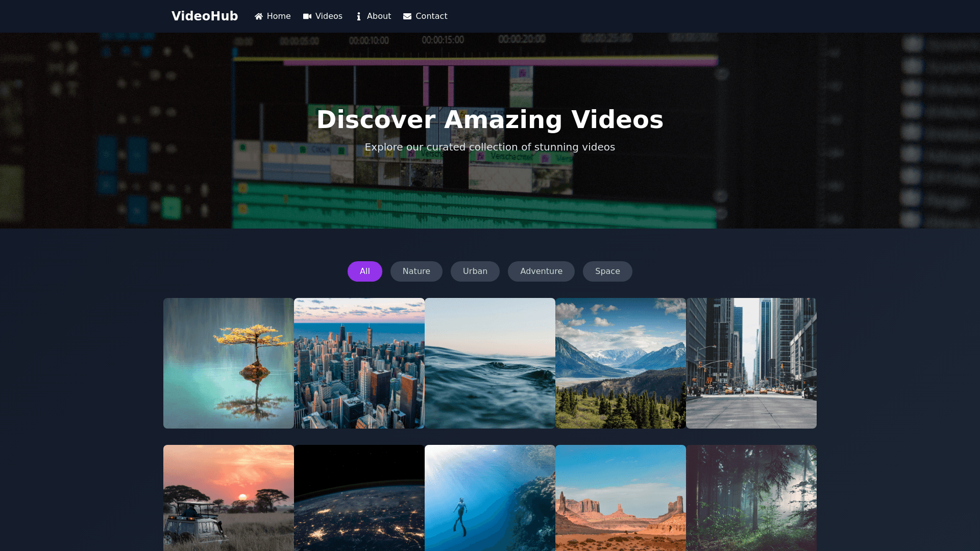Go to the Contact nav link

pyautogui.click(x=431, y=16)
